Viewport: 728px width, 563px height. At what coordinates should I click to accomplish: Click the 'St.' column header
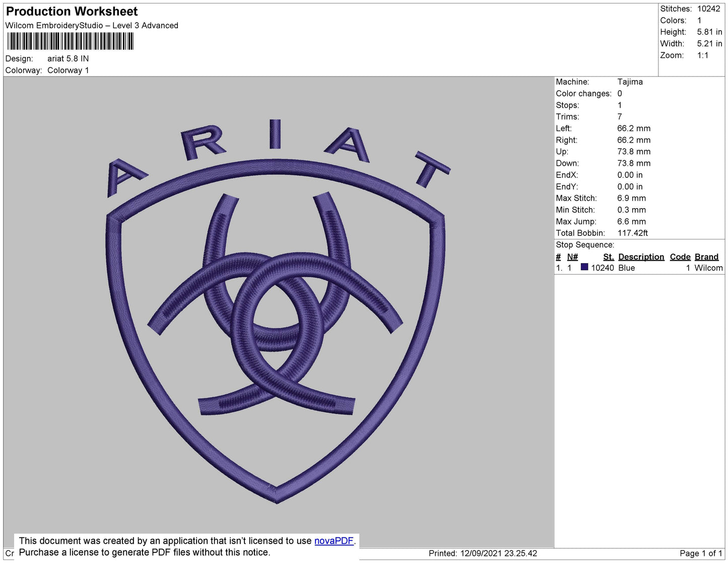point(608,257)
